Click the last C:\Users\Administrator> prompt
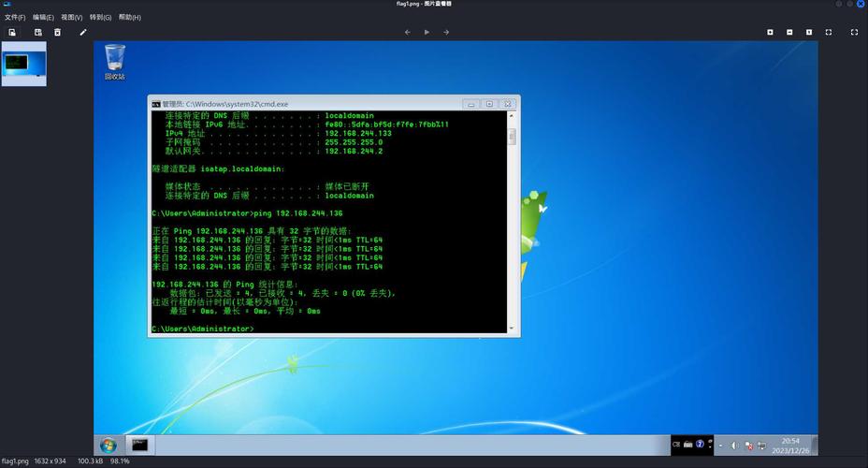Image resolution: width=868 pixels, height=468 pixels. [203, 329]
